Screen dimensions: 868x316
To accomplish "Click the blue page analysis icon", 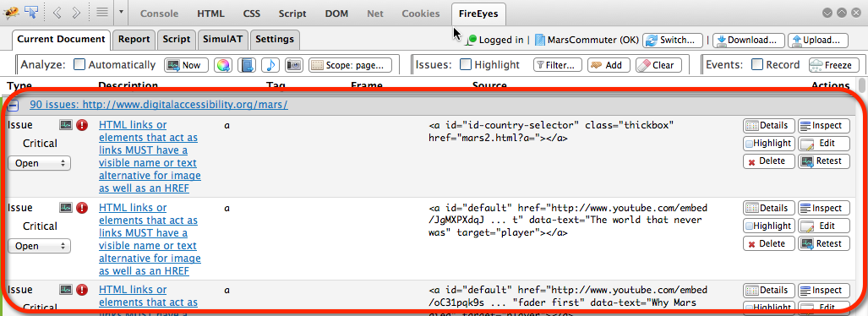I will click(247, 65).
